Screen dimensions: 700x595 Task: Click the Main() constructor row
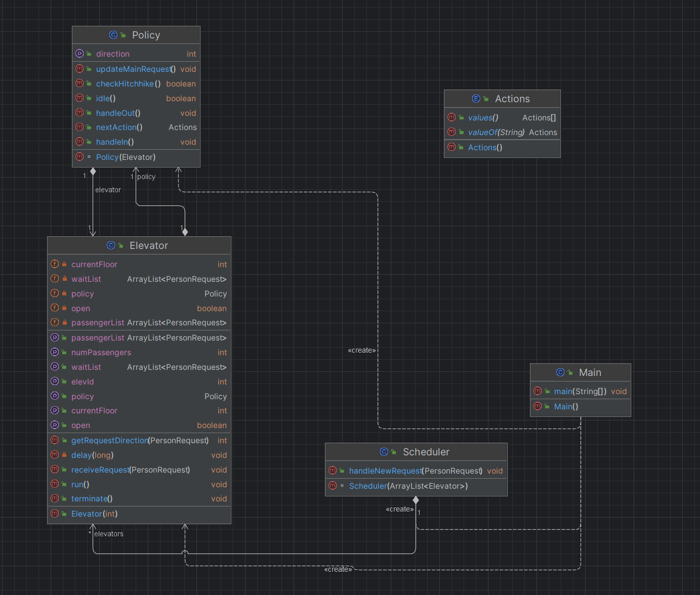(x=581, y=407)
